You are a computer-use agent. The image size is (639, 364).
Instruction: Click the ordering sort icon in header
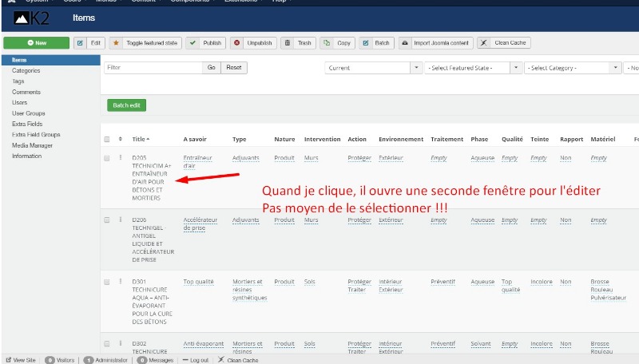pyautogui.click(x=121, y=139)
